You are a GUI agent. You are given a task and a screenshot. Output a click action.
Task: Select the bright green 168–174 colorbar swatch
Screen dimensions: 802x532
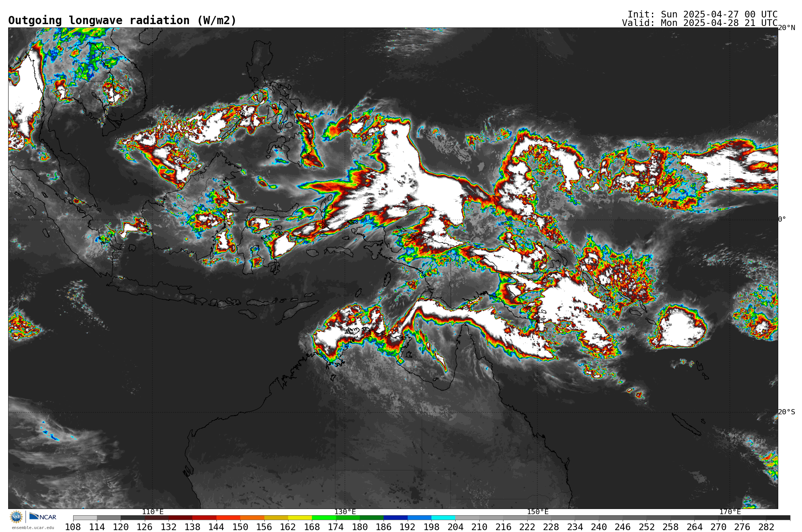(x=324, y=518)
